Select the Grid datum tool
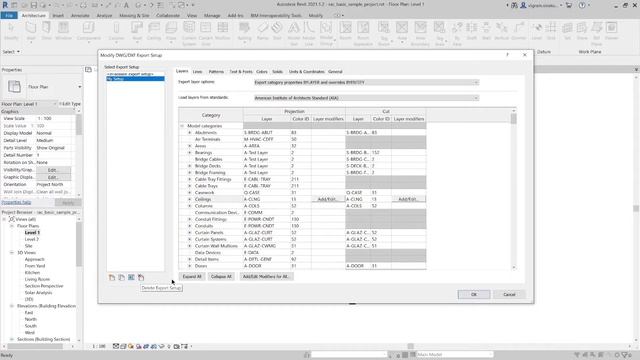640x360 pixels. (551, 31)
